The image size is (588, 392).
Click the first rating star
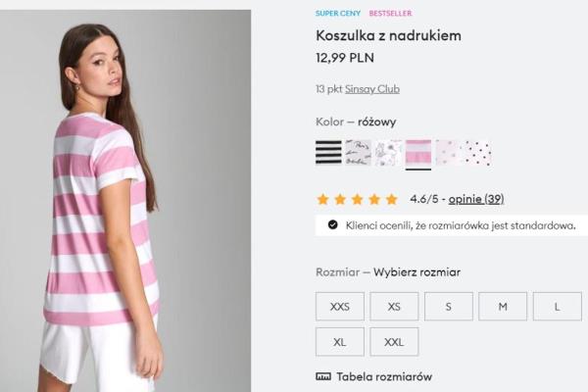pos(323,199)
